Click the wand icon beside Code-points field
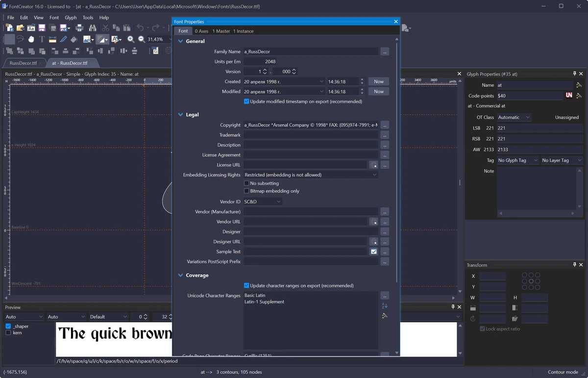The image size is (588, 378). pyautogui.click(x=579, y=96)
